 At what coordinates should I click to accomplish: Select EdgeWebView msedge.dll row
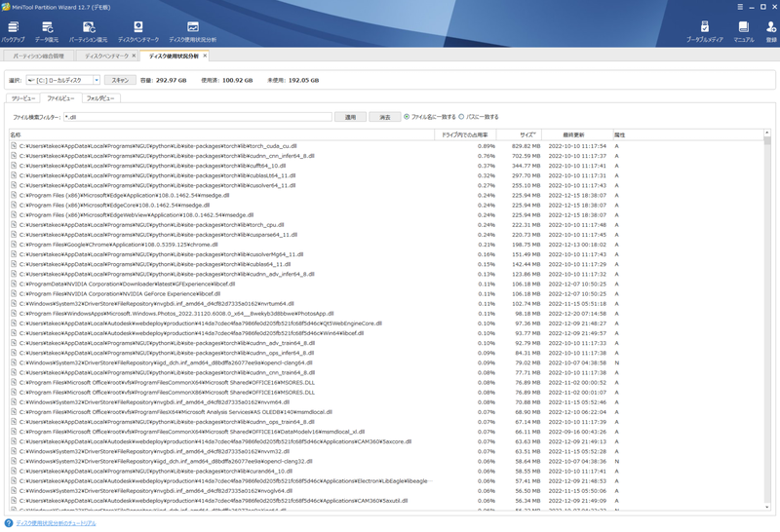click(386, 215)
